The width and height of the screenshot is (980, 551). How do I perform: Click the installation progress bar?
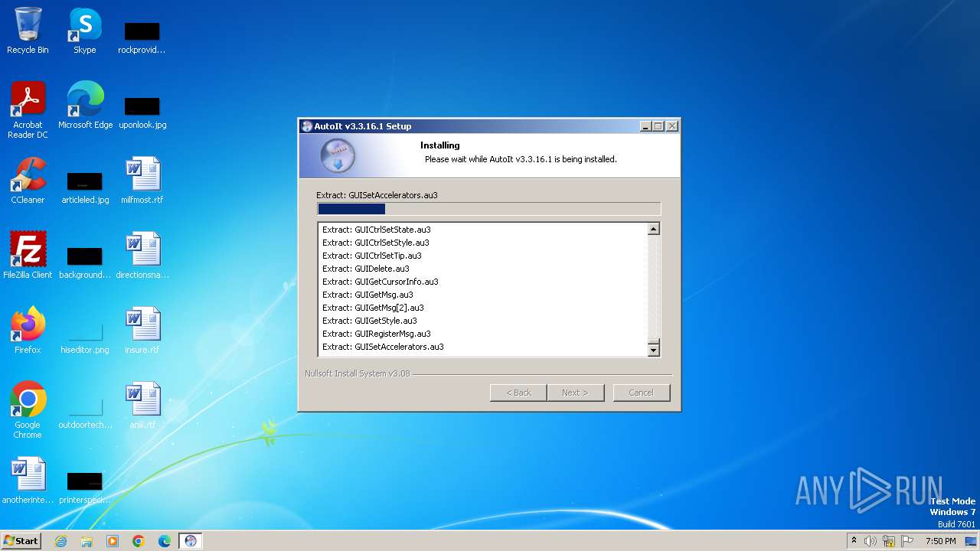pos(488,209)
